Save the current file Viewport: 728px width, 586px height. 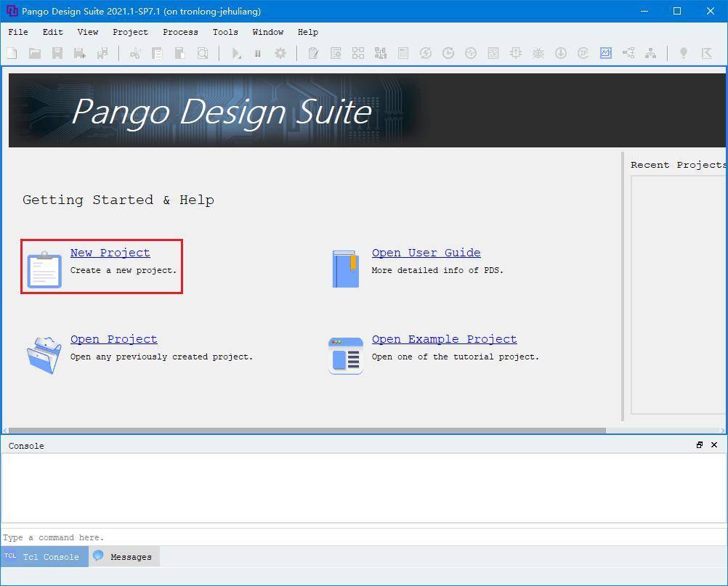point(57,53)
